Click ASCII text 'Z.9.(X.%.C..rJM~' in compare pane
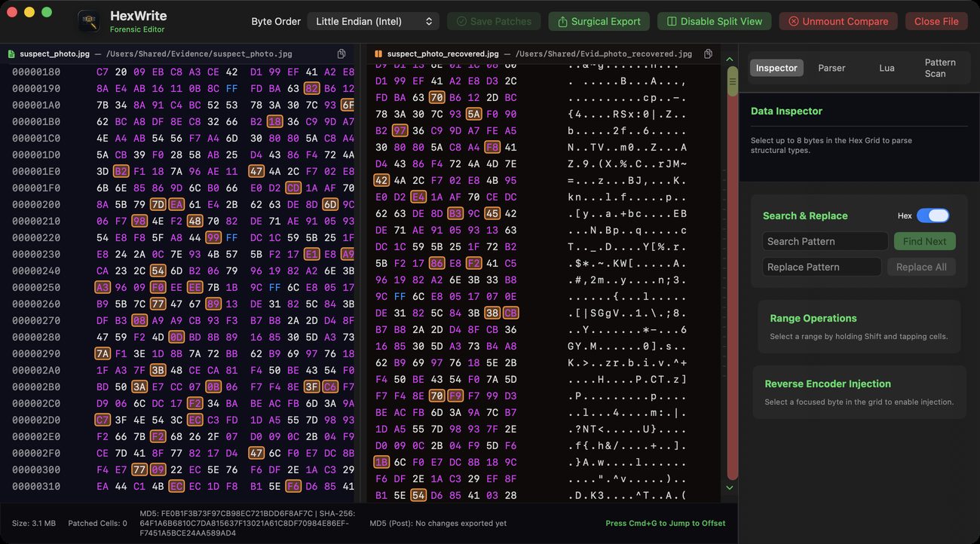Image resolution: width=980 pixels, height=544 pixels. tap(627, 164)
